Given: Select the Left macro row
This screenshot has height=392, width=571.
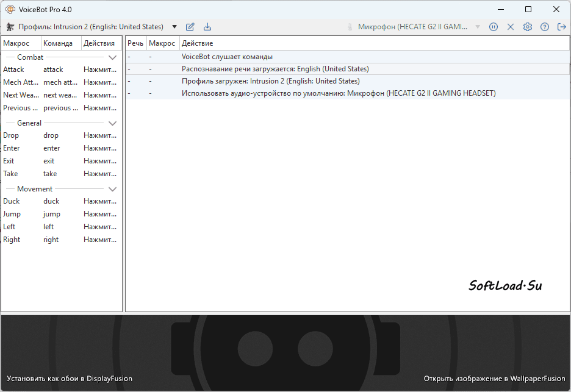Looking at the screenshot, I should [x=62, y=227].
